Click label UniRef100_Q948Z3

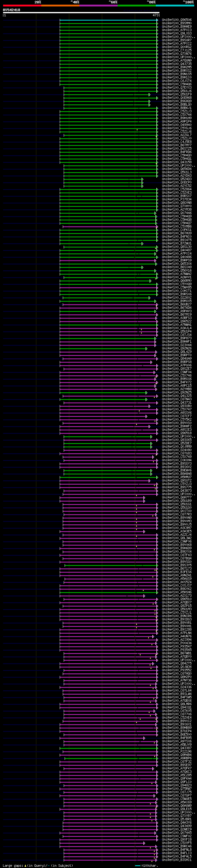tap(177, 786)
